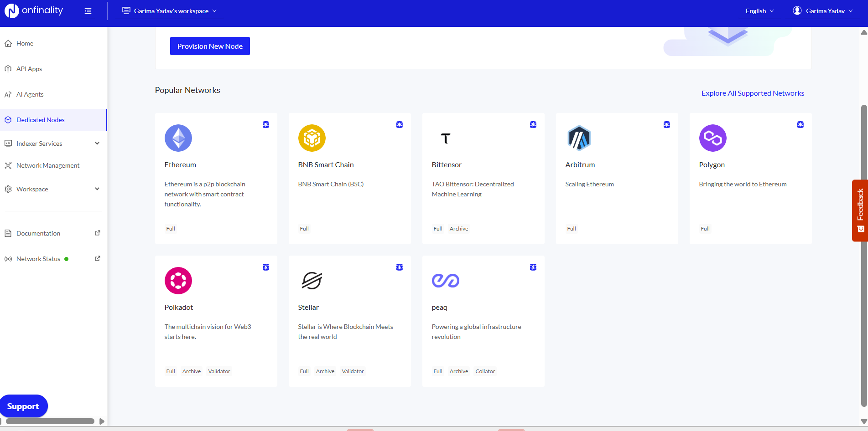Viewport: 868px width, 431px height.
Task: Click the Bittensor network logo
Action: [x=446, y=138]
